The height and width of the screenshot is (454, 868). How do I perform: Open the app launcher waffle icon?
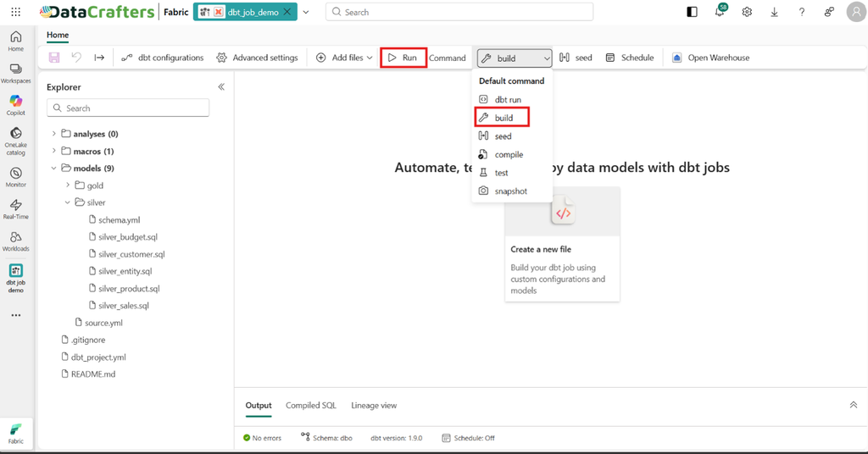click(x=15, y=12)
